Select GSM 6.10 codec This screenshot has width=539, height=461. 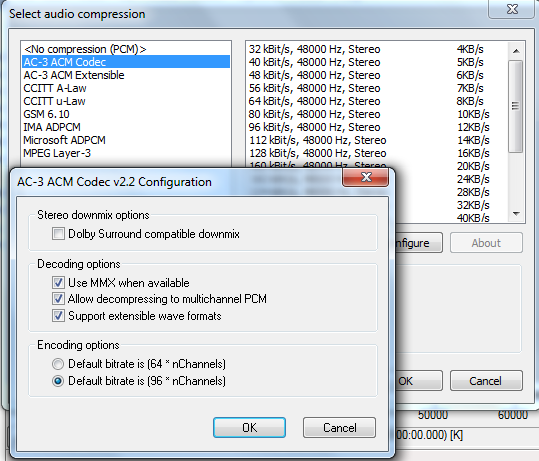[126, 114]
